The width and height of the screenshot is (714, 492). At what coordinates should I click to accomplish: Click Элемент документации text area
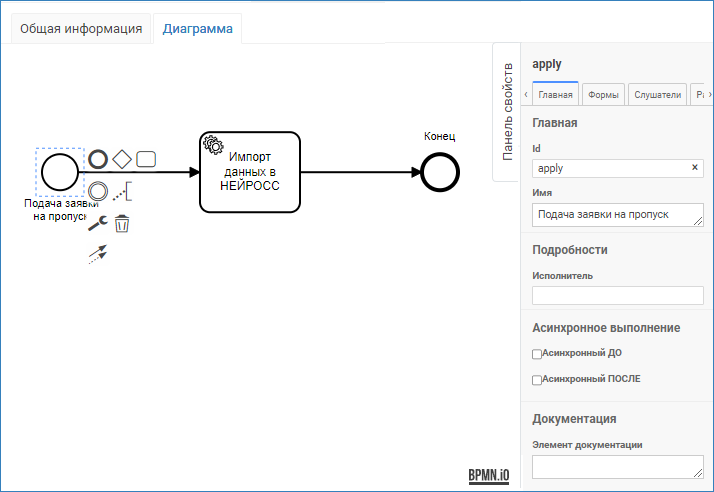pyautogui.click(x=618, y=467)
